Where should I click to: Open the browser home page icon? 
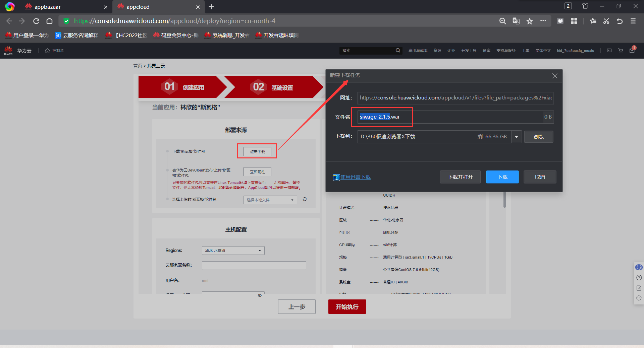[49, 21]
